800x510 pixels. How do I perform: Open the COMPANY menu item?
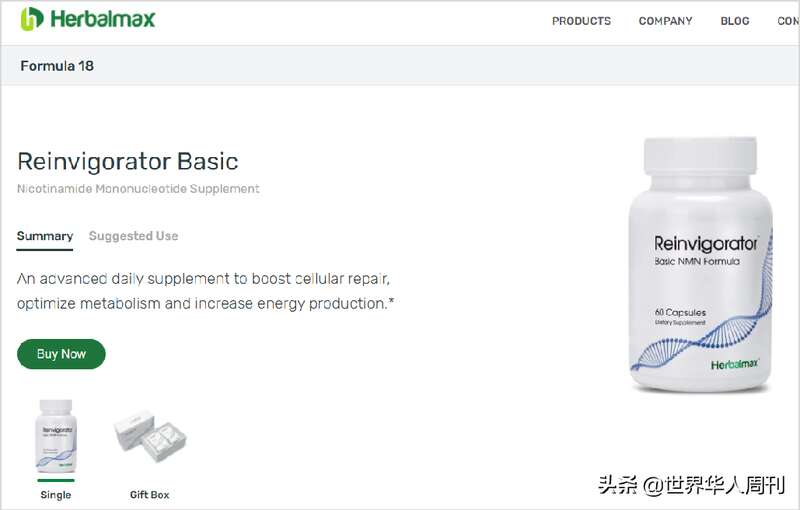tap(665, 21)
